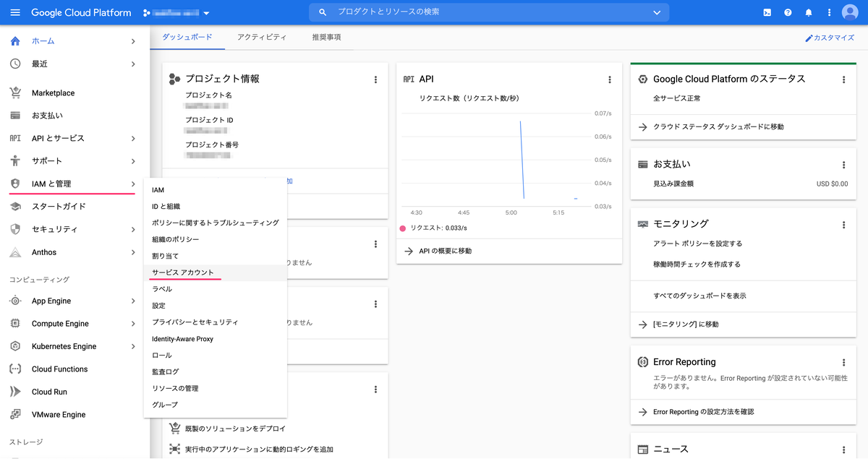This screenshot has width=868, height=469.
Task: Switch to the 推奨事項 tab
Action: pos(326,37)
